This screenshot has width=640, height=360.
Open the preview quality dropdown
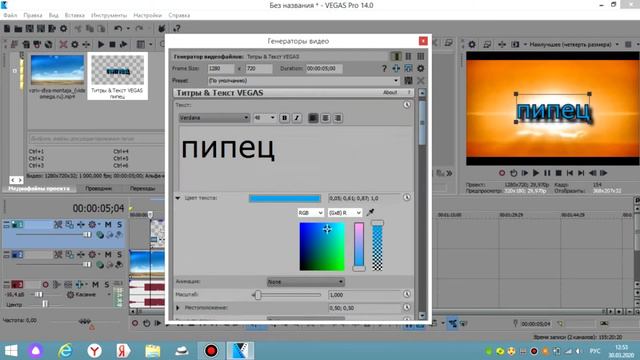coord(573,44)
